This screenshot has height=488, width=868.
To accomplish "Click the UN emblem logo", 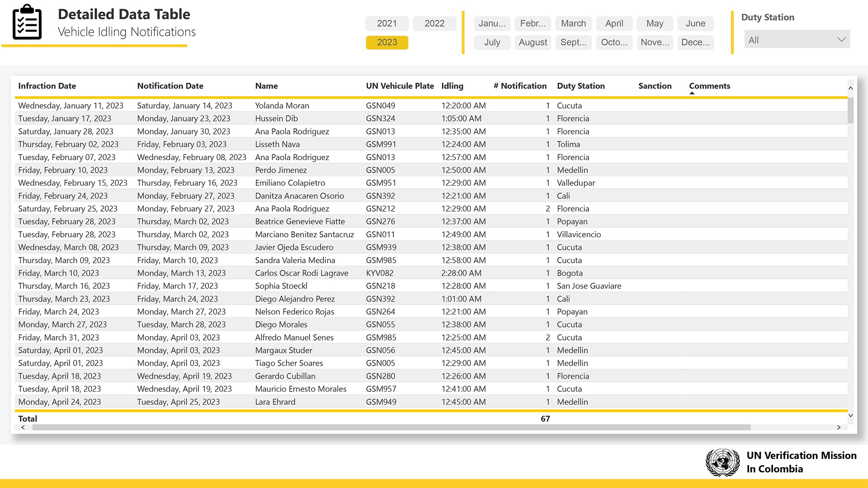I will coord(723,462).
